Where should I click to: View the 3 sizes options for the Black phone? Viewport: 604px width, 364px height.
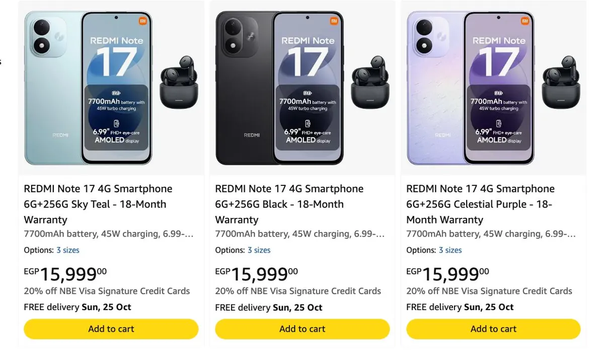pyautogui.click(x=259, y=250)
